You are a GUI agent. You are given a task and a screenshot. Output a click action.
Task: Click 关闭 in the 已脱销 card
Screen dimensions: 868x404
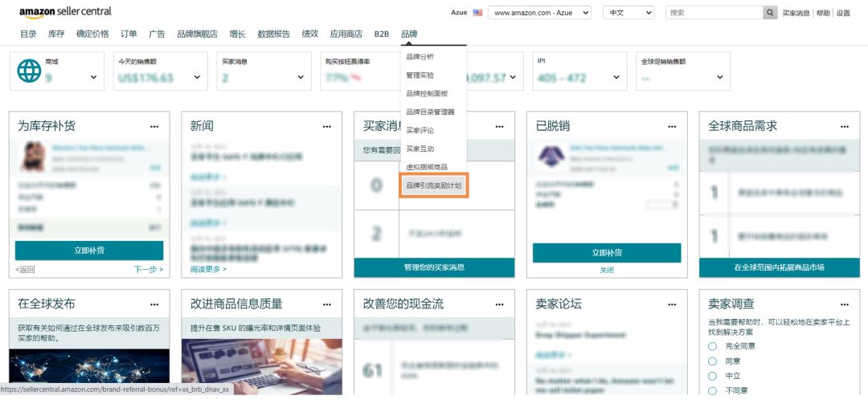pyautogui.click(x=607, y=270)
